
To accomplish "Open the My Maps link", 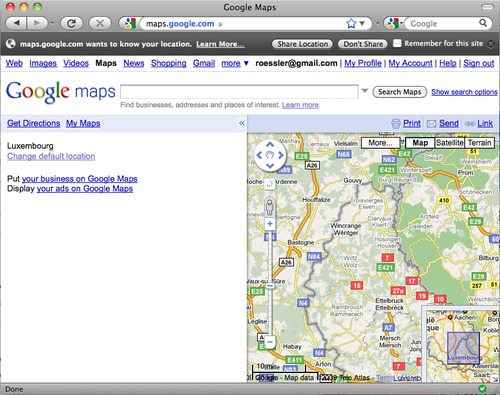I will point(83,123).
